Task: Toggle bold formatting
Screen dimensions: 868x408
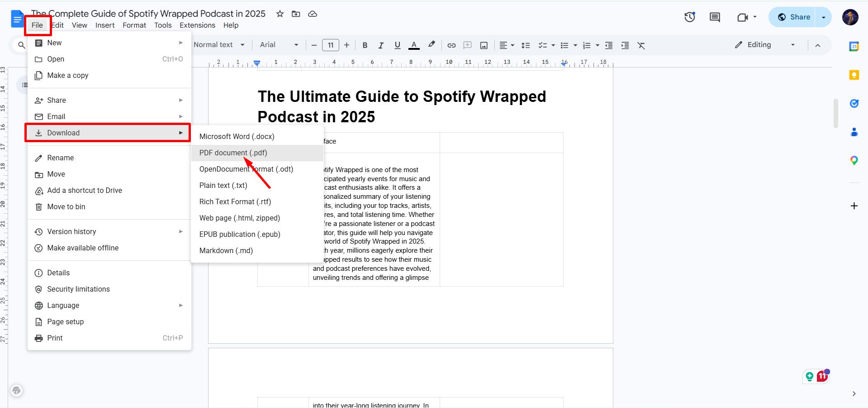Action: coord(365,45)
